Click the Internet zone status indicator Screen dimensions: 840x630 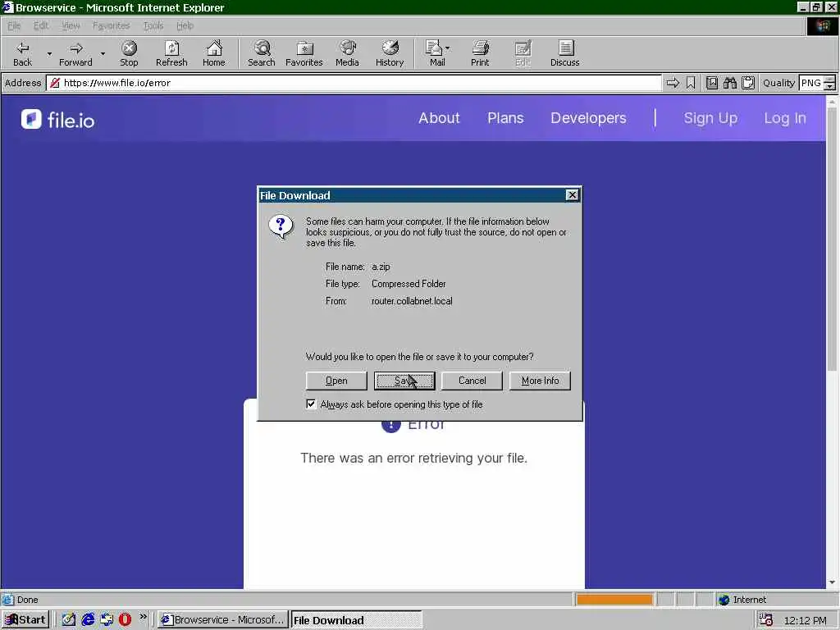[742, 600]
